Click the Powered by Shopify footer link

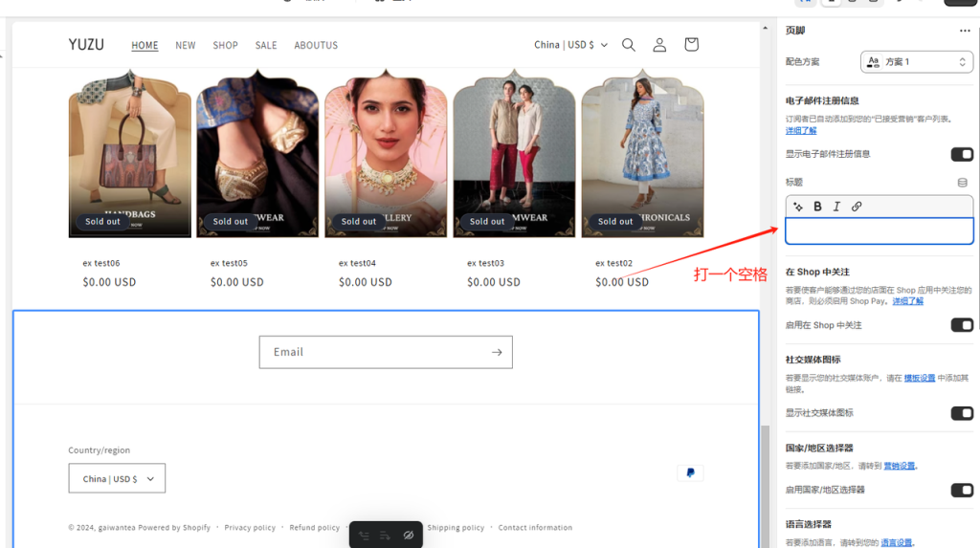click(x=174, y=528)
